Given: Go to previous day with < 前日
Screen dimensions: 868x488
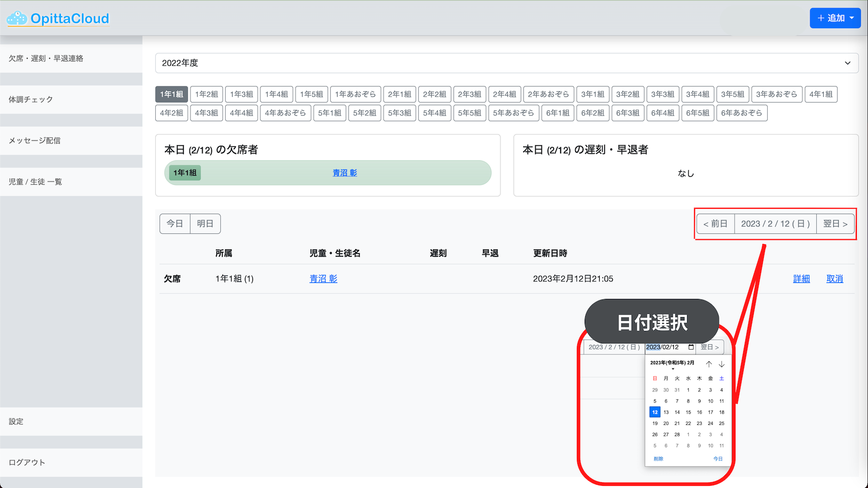Looking at the screenshot, I should tap(715, 224).
